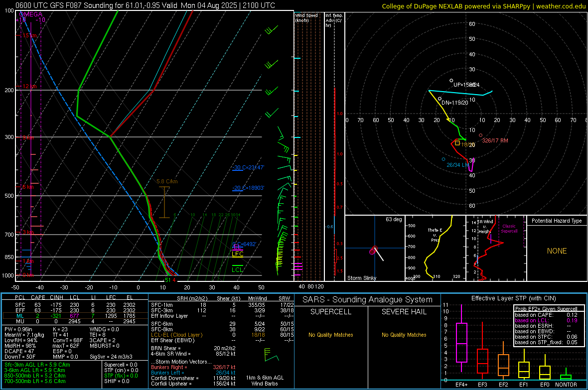Click the BRN Shear = 20 m2/s2 value
Image resolution: width=588 pixels, height=390 pixels.
(x=193, y=348)
